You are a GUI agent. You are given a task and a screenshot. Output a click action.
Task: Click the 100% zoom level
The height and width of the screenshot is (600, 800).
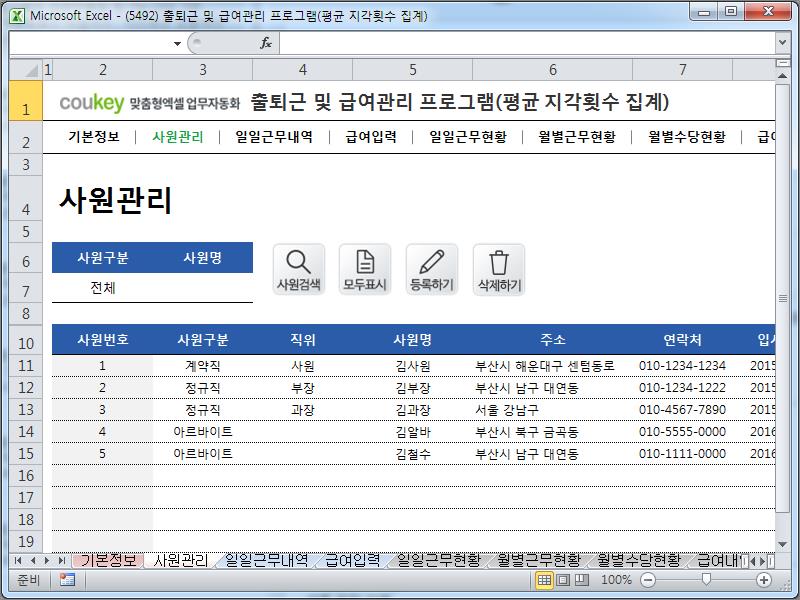616,580
